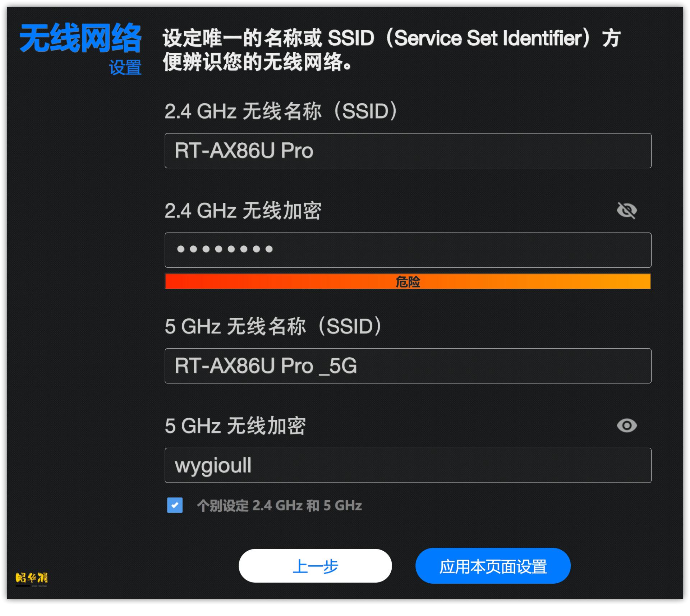The width and height of the screenshot is (690, 616).
Task: Focus the 2.4 GHz password dots field
Action: pyautogui.click(x=408, y=250)
